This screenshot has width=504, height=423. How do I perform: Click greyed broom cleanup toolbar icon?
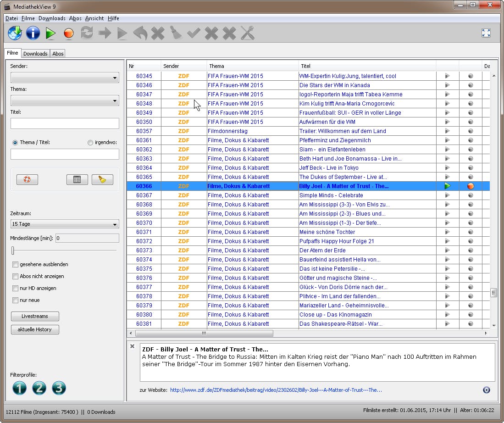point(176,33)
